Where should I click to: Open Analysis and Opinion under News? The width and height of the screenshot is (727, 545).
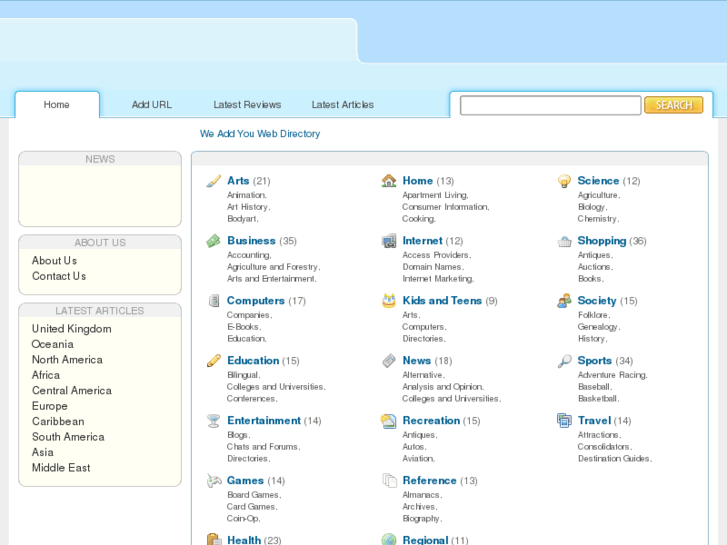(x=442, y=387)
